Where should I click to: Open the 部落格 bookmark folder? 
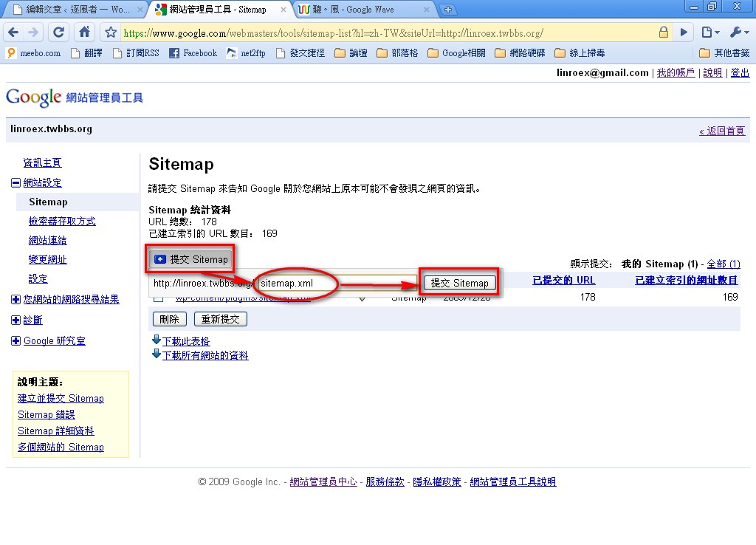tap(397, 53)
